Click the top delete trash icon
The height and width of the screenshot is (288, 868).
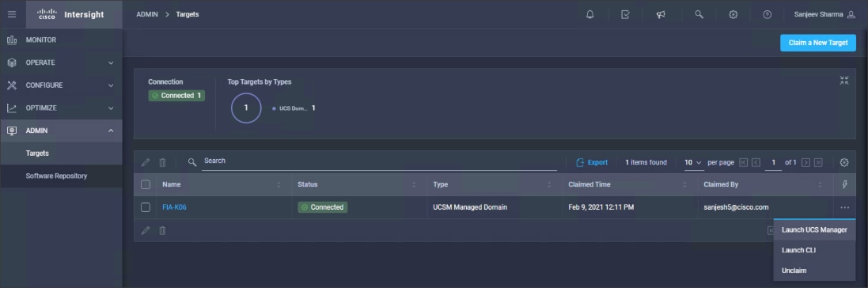[163, 162]
